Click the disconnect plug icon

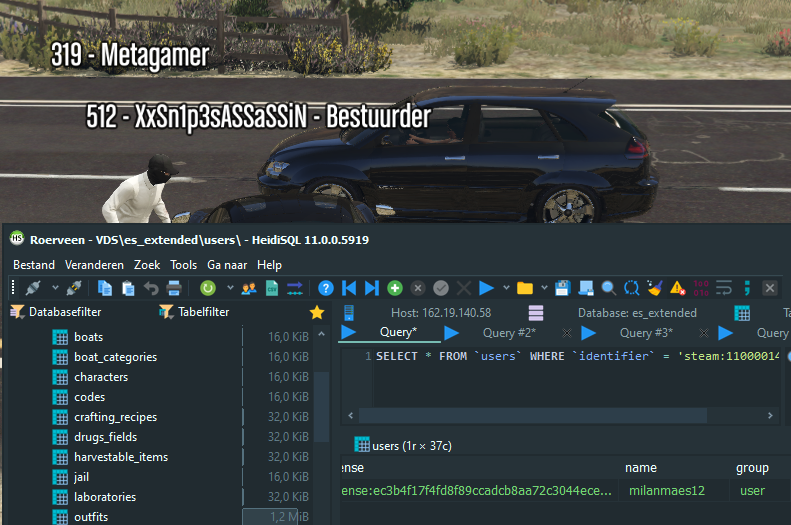(73, 288)
